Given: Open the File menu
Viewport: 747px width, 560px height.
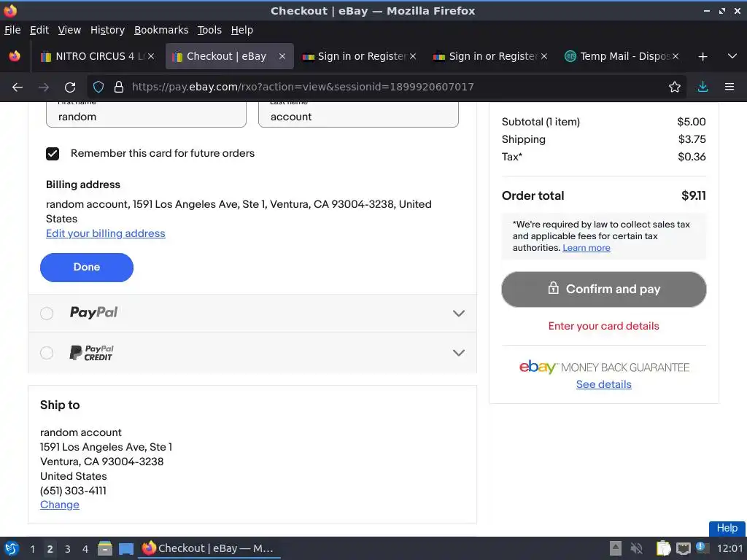Looking at the screenshot, I should pyautogui.click(x=12, y=30).
